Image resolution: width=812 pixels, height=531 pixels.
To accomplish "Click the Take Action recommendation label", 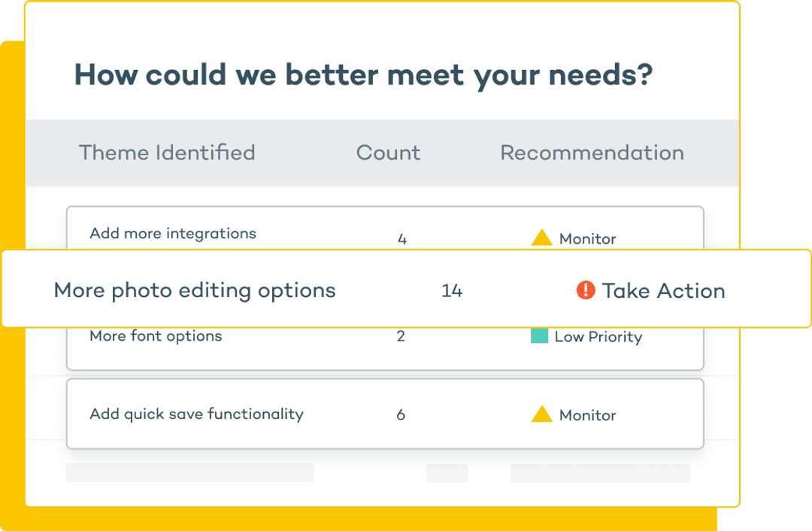I will tap(663, 290).
